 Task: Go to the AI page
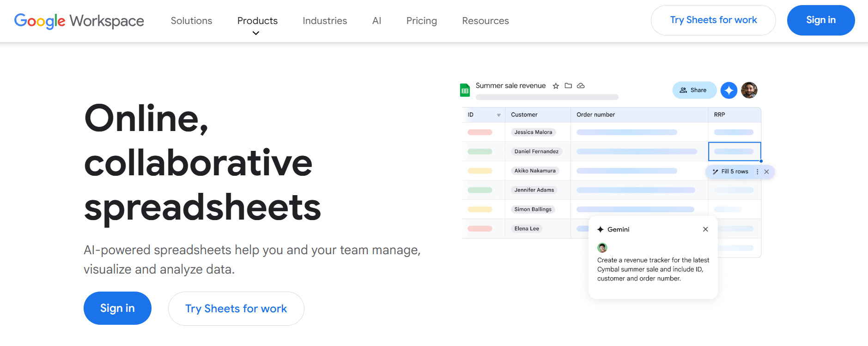coord(376,21)
